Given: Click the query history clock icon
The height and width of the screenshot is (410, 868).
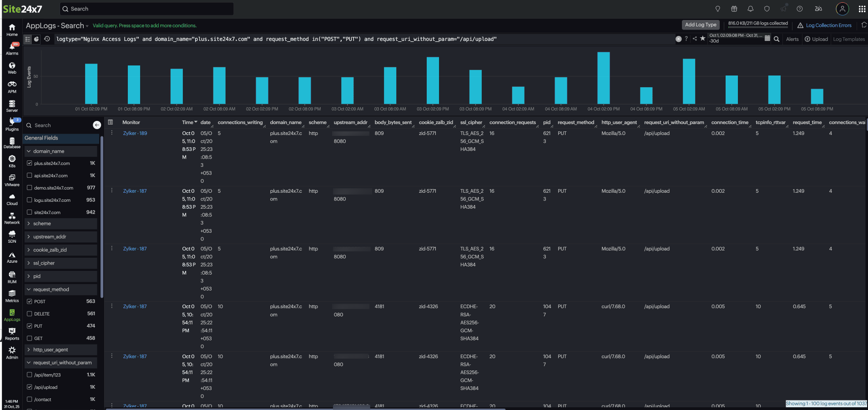Looking at the screenshot, I should 47,39.
